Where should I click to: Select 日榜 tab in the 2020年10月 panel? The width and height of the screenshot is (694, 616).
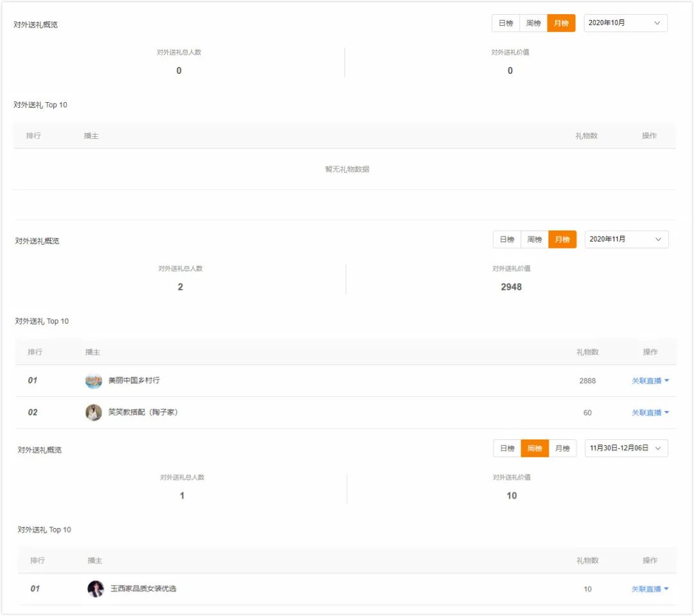tap(506, 23)
